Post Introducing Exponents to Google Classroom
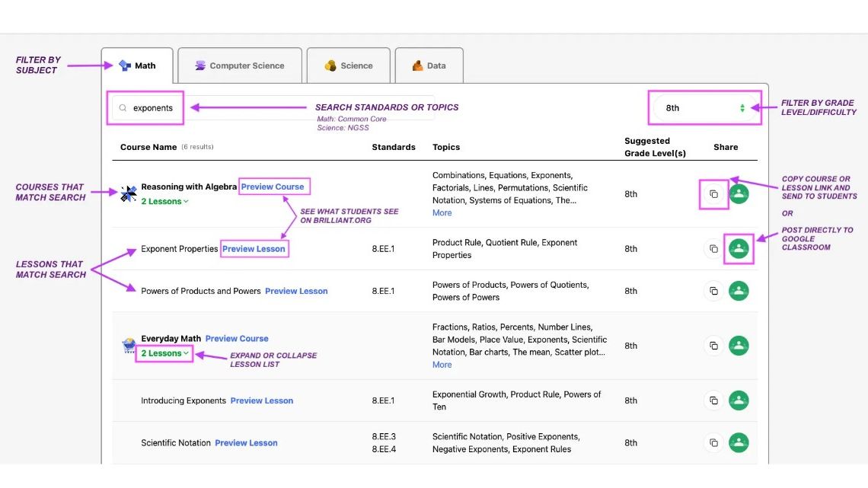 click(x=739, y=400)
